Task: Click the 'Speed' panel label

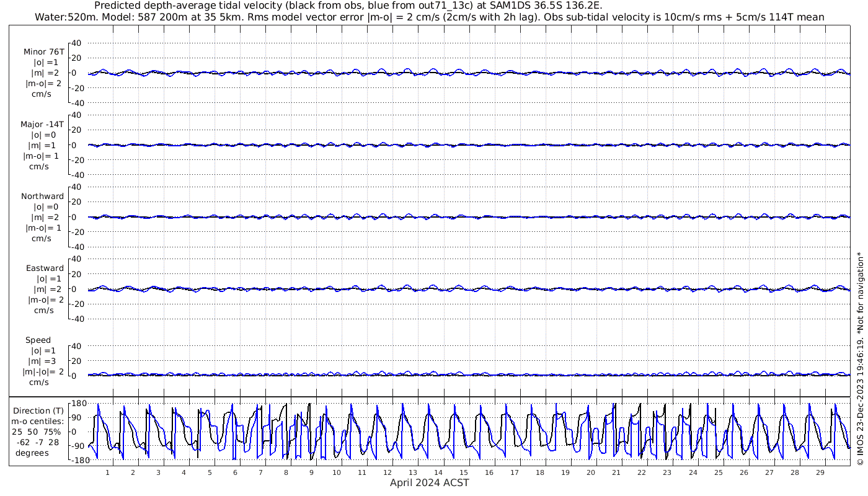Action: click(38, 340)
